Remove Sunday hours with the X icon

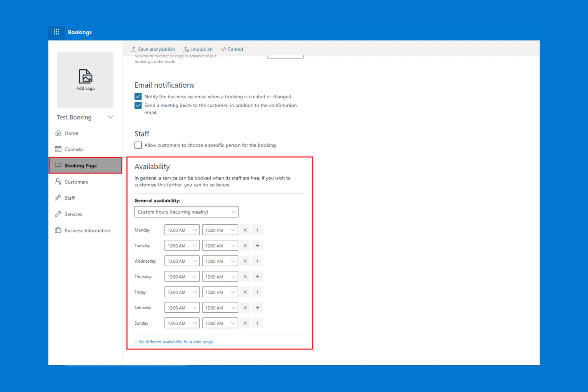[245, 323]
